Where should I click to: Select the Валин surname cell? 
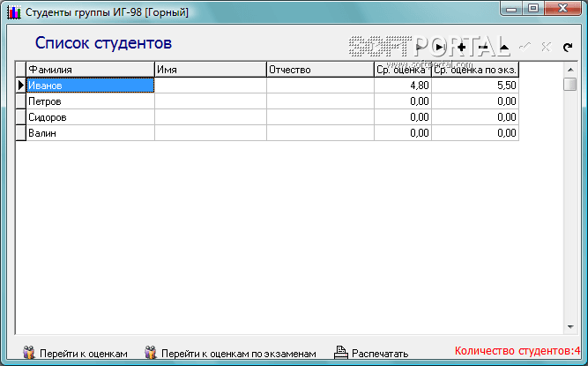tap(90, 133)
